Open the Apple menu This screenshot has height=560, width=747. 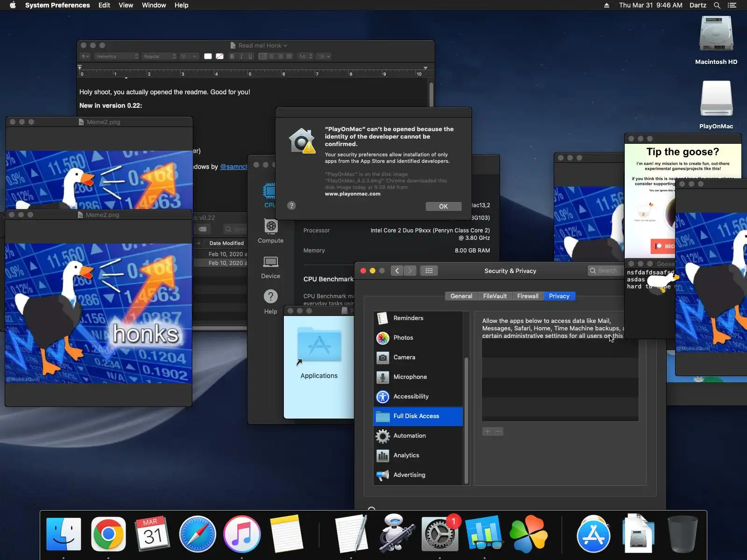pyautogui.click(x=13, y=5)
